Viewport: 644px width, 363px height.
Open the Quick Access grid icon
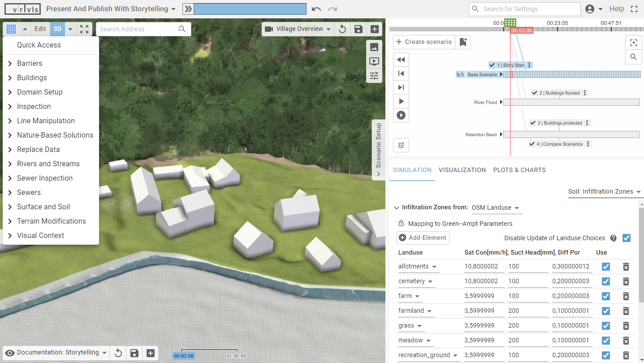[10, 29]
